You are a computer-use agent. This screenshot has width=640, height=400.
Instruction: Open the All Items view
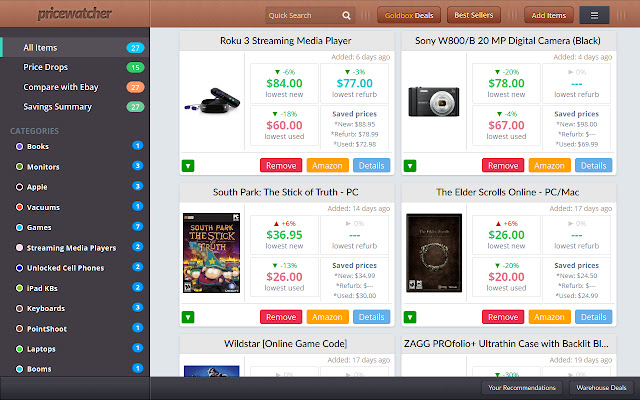pyautogui.click(x=75, y=47)
